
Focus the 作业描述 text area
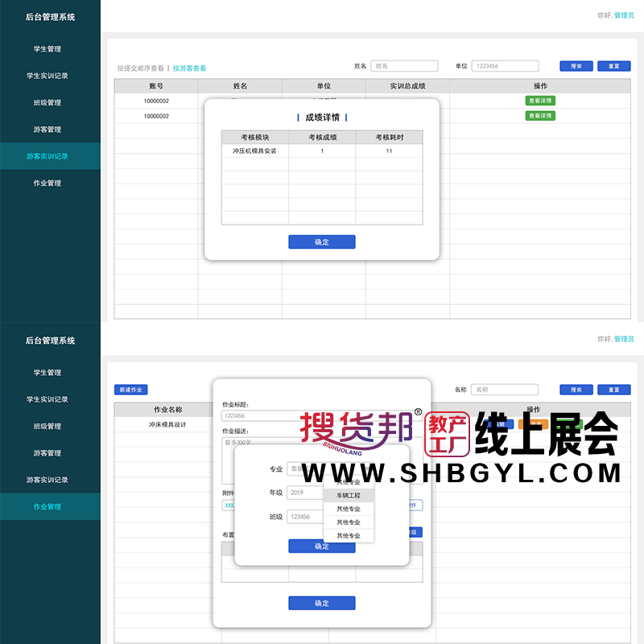coord(323,460)
